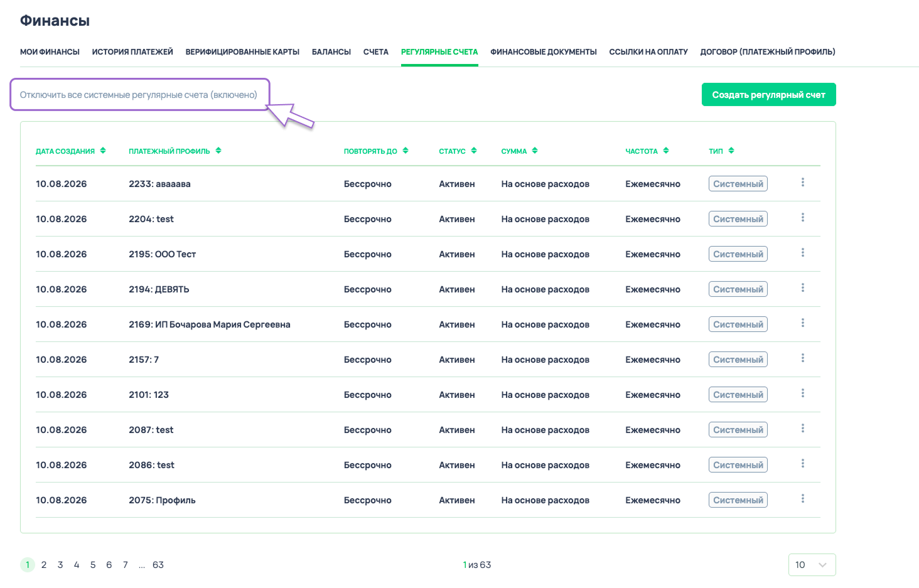This screenshot has height=588, width=919.
Task: Click the pagination ellipsis before page 63
Action: click(142, 565)
